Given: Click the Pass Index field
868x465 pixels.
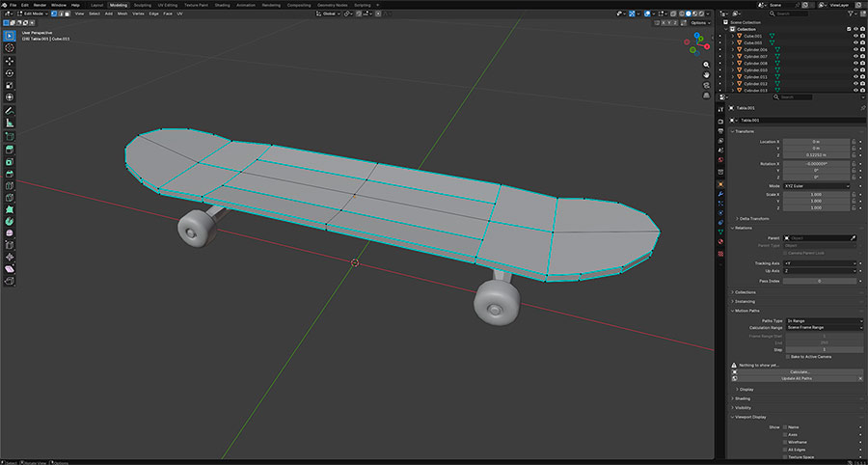Looking at the screenshot, I should coord(819,281).
